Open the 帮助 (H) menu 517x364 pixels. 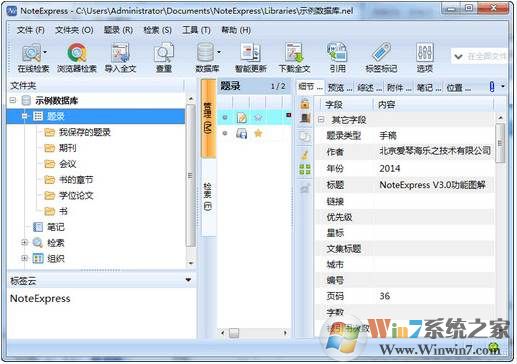pos(236,30)
